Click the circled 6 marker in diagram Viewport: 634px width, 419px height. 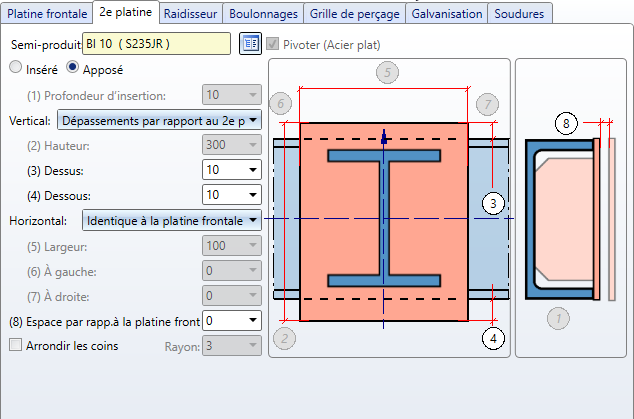click(x=281, y=104)
